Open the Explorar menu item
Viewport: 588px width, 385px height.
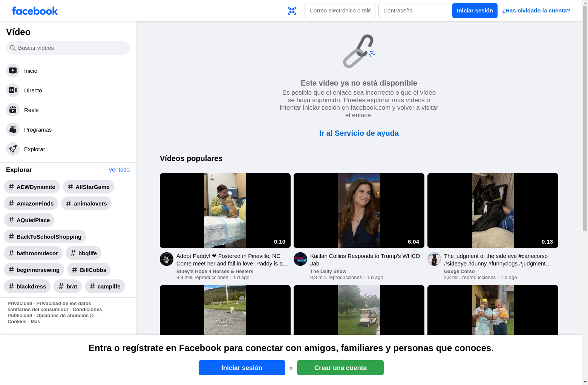(x=68, y=149)
